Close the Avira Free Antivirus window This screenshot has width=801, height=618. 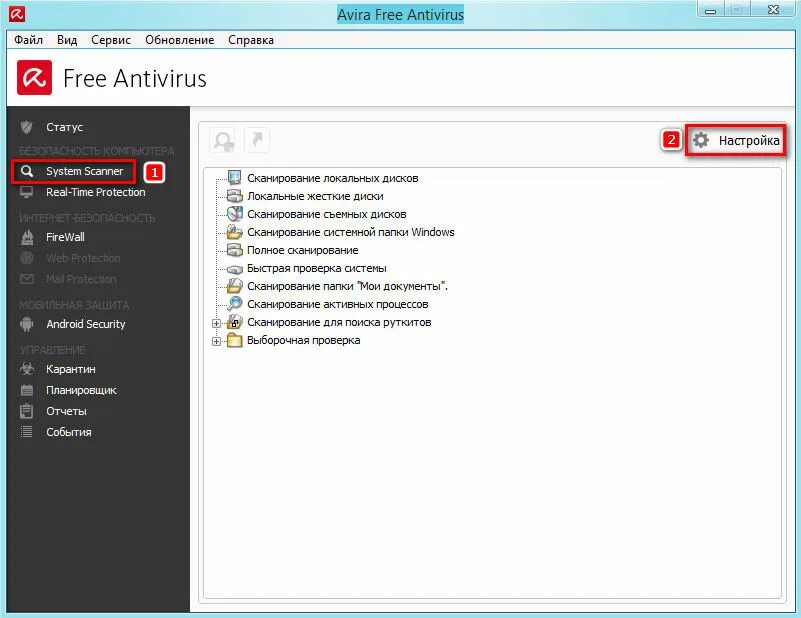click(x=773, y=10)
